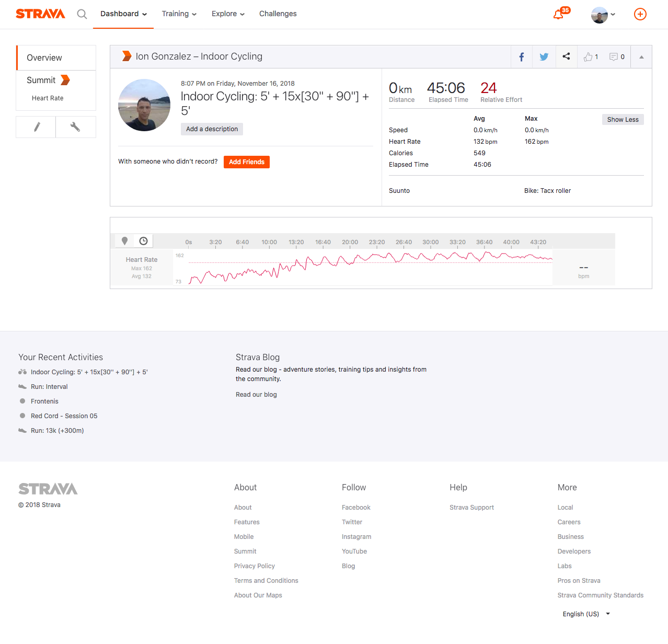This screenshot has width=668, height=644.
Task: Open recent activity Run: 13k (+300m)
Action: coord(57,431)
